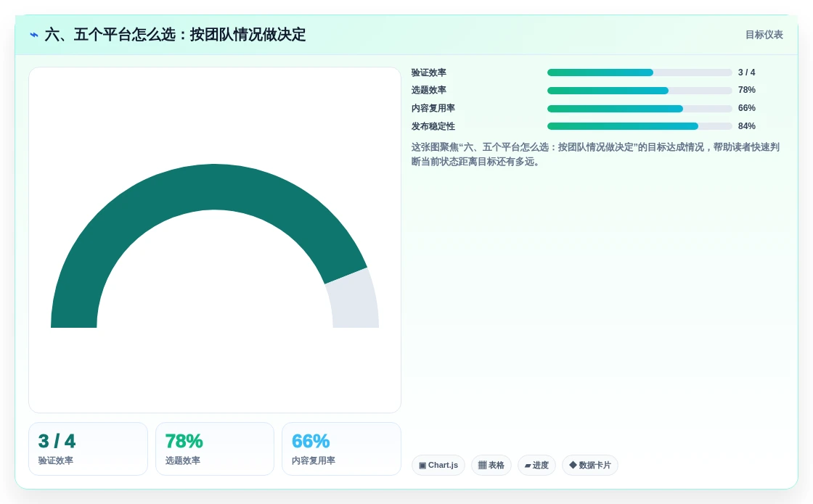
Task: Click the 数据卡片 tag chip
Action: point(590,465)
